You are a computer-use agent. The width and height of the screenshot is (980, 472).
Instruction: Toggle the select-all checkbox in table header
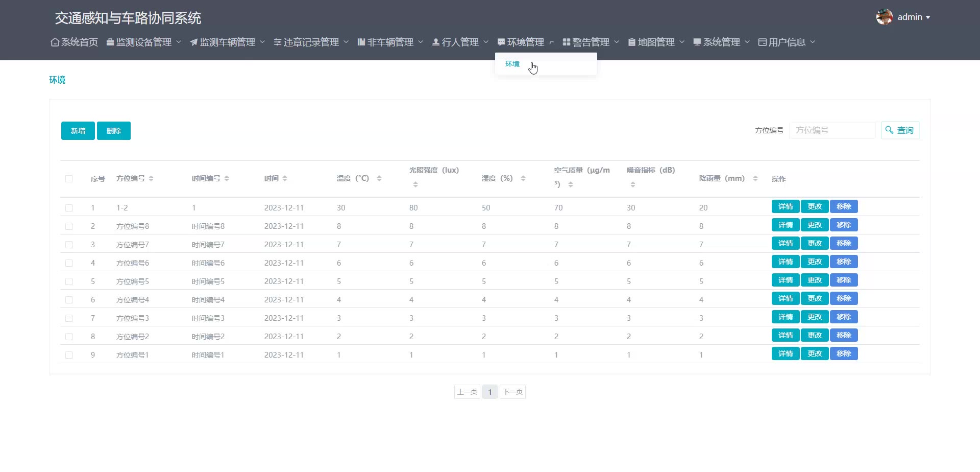tap(69, 179)
